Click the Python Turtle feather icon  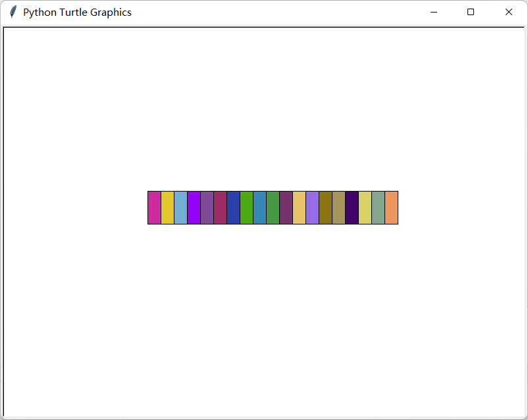[x=13, y=12]
